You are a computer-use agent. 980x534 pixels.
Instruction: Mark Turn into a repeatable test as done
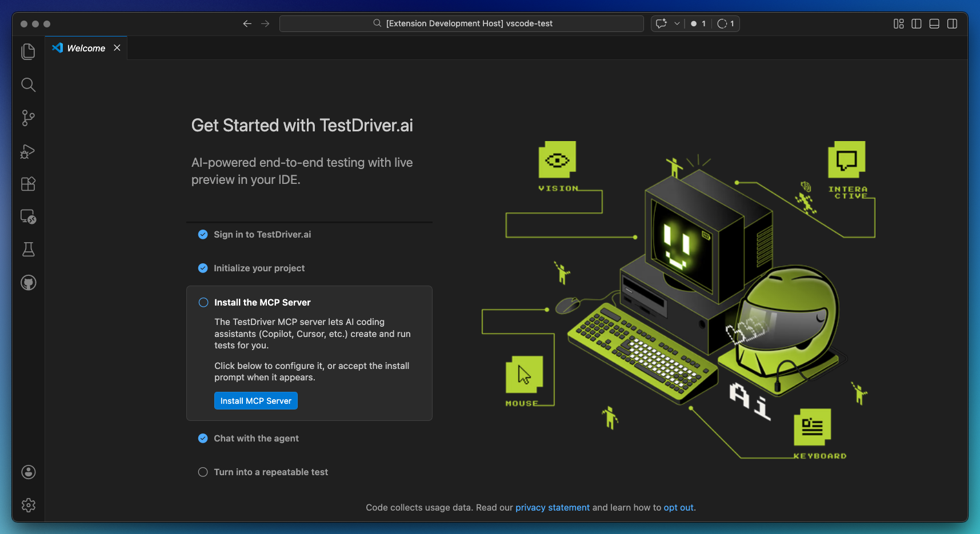click(203, 472)
